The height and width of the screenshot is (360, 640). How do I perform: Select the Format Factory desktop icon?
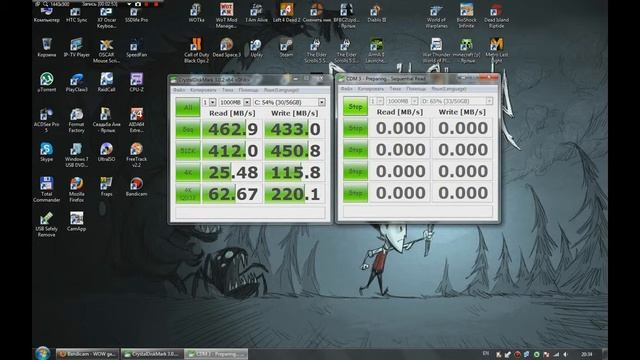(x=76, y=120)
